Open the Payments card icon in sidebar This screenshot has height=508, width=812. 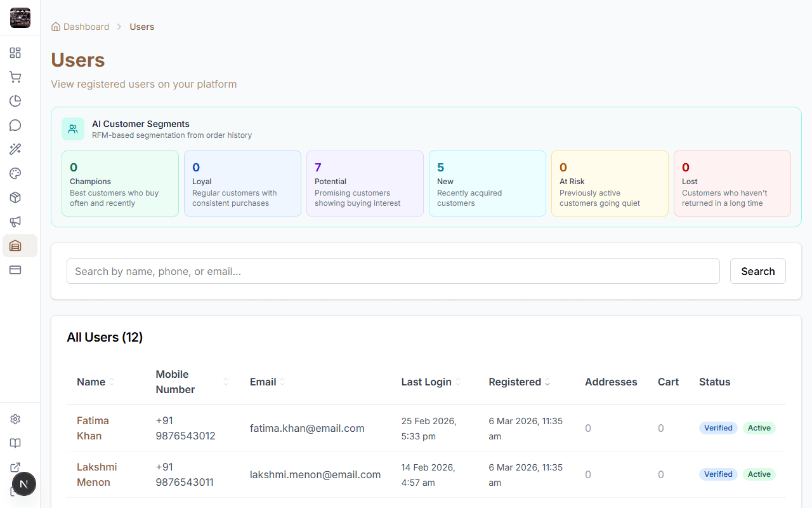click(x=15, y=270)
